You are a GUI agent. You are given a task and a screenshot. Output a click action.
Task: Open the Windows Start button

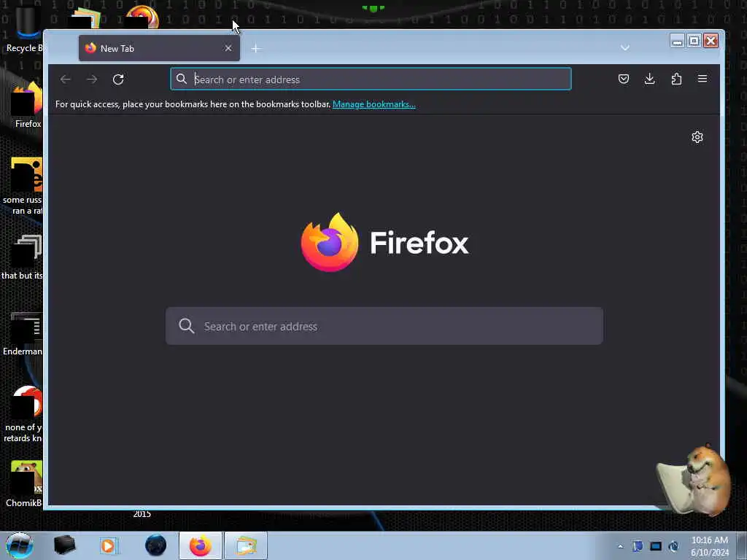[x=20, y=545]
